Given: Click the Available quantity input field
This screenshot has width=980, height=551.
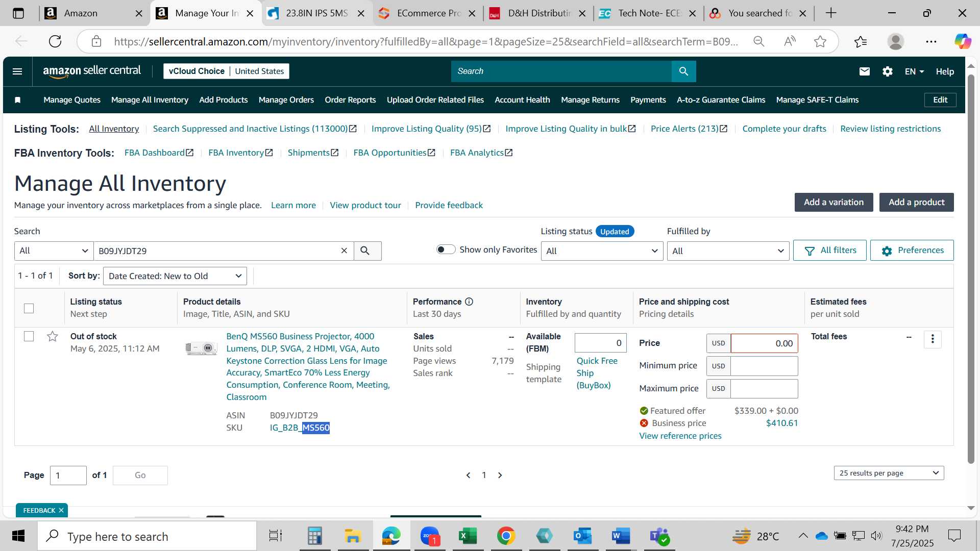Looking at the screenshot, I should 600,343.
